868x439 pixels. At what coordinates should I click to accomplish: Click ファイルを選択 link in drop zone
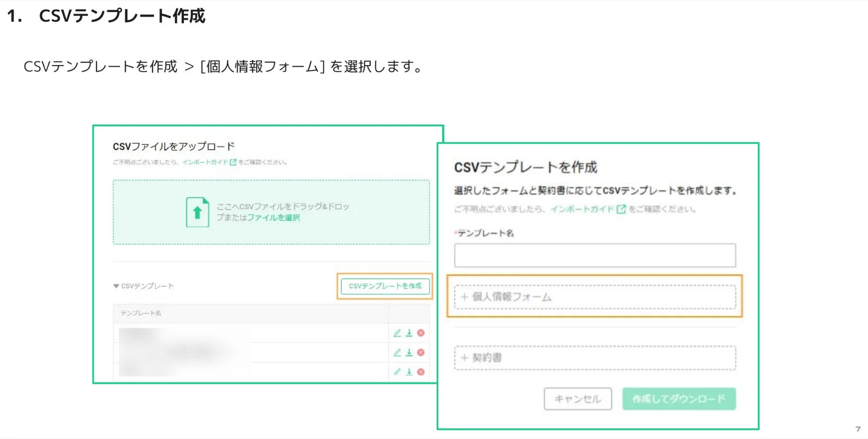coord(273,218)
